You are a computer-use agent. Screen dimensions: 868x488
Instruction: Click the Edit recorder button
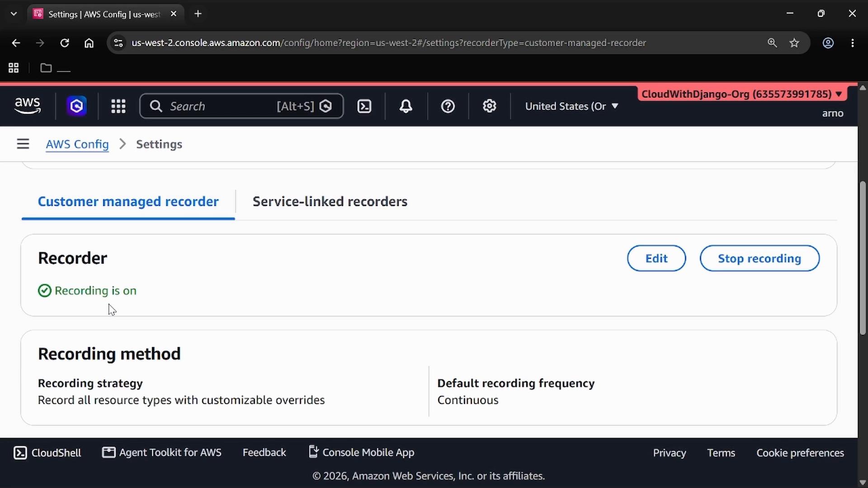click(x=656, y=258)
